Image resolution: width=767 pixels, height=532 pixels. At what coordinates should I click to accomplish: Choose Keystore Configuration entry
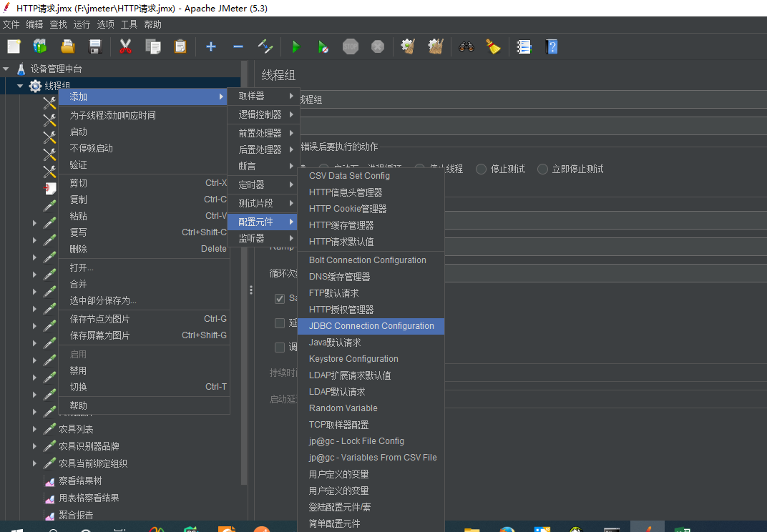pyautogui.click(x=371, y=359)
